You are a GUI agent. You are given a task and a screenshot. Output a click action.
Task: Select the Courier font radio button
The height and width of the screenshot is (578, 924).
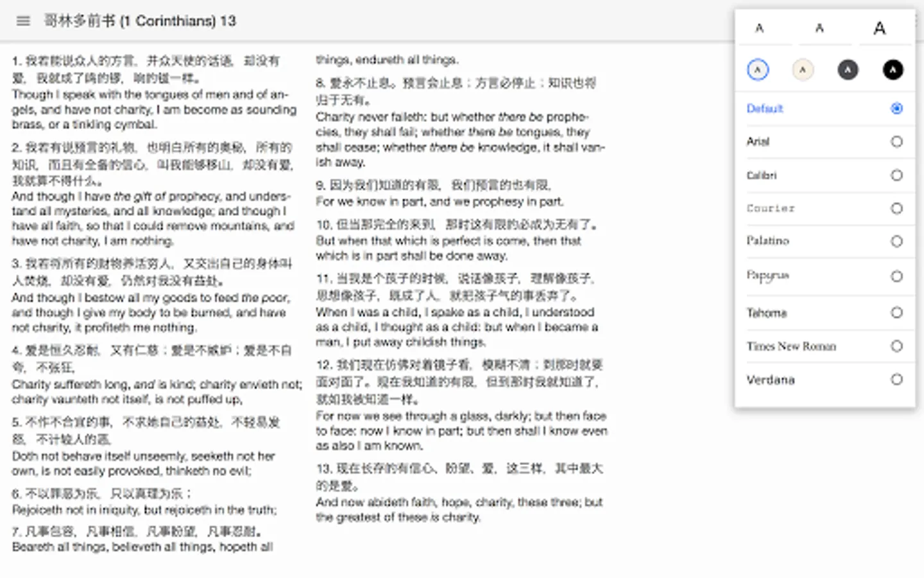896,208
